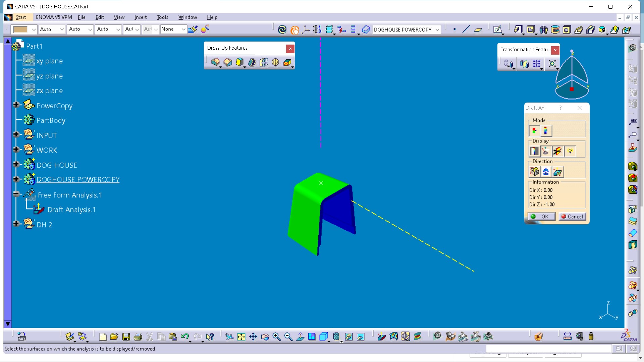Open the Start menu item
Image resolution: width=644 pixels, height=362 pixels.
[21, 17]
